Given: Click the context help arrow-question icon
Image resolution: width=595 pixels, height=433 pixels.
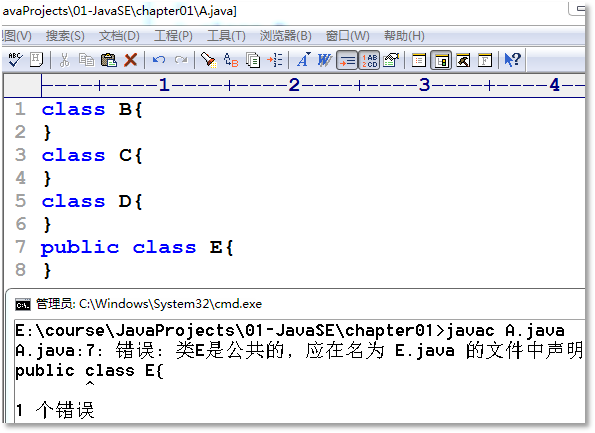Looking at the screenshot, I should click(512, 60).
